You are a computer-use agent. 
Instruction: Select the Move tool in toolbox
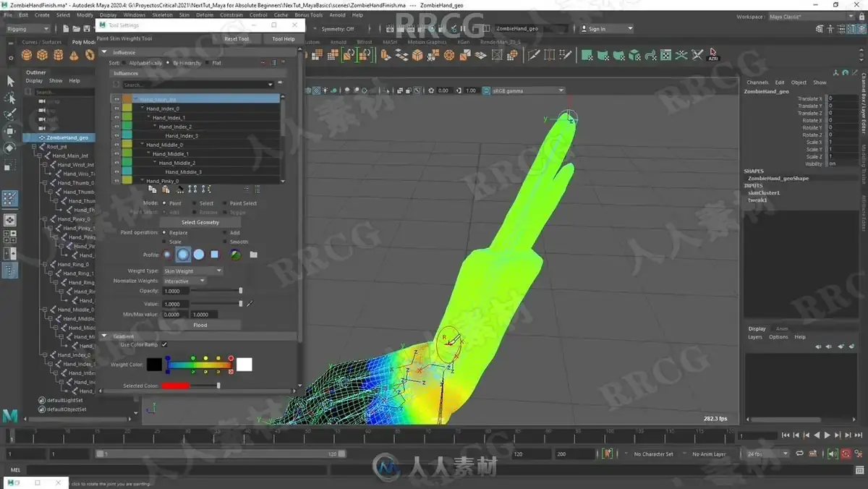point(10,131)
